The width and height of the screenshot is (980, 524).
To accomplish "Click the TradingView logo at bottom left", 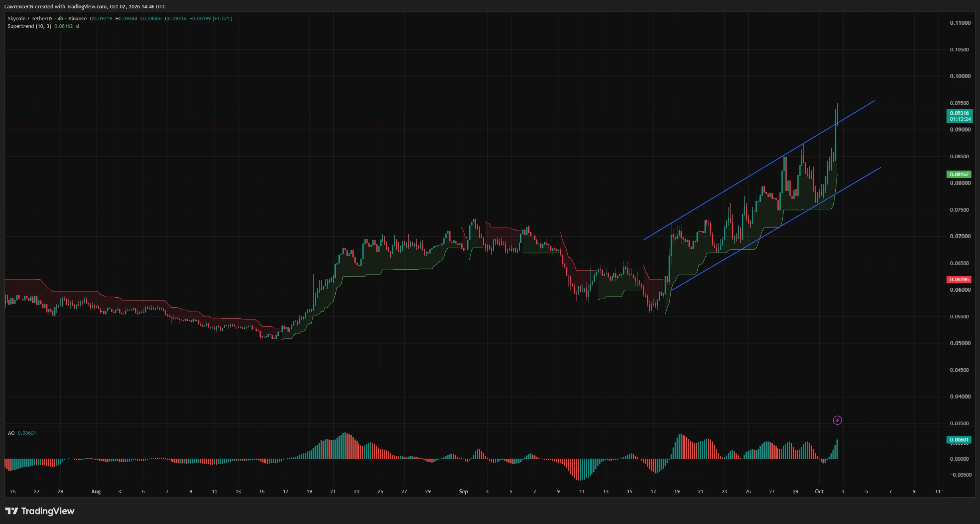I will point(39,511).
